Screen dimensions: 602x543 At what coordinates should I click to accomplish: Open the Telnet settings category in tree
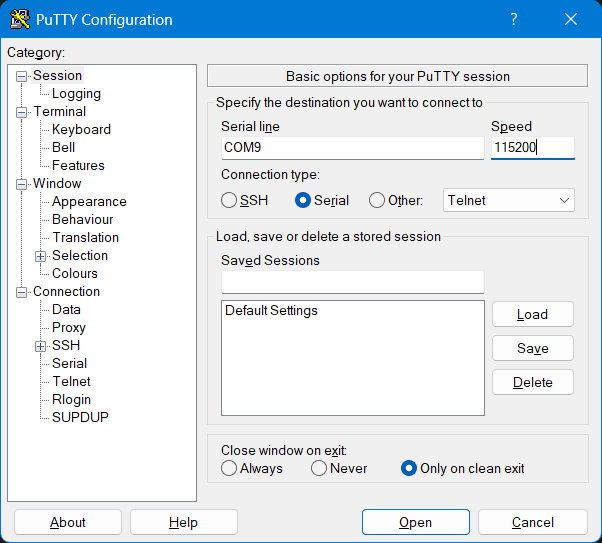tap(71, 382)
